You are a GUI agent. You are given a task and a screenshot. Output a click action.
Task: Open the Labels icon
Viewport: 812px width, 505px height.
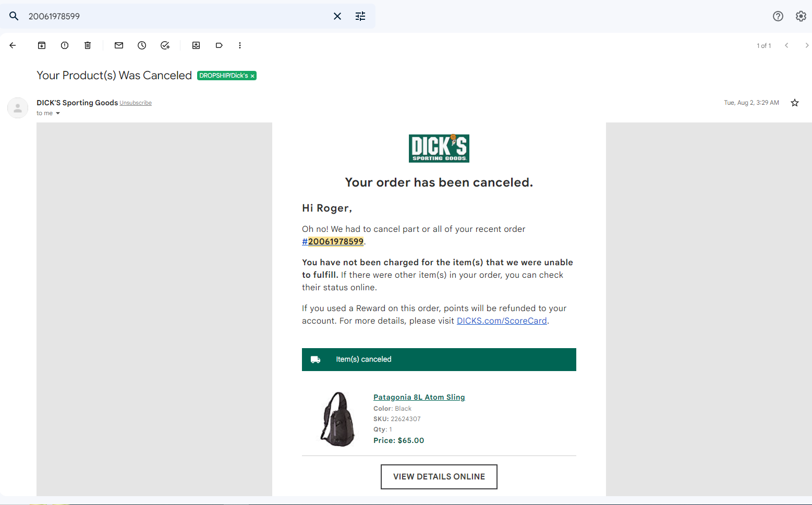point(219,45)
